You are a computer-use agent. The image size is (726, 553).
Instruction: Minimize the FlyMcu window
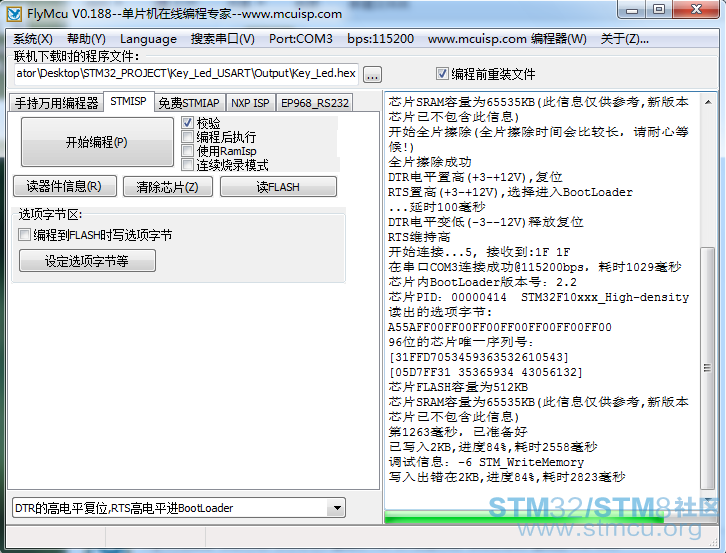coord(632,10)
